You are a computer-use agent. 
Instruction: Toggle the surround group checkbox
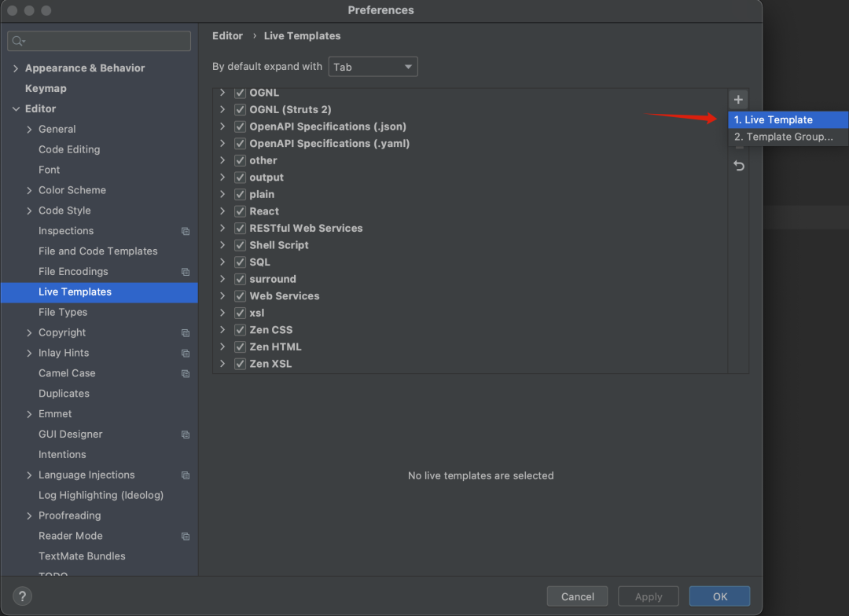[240, 279]
